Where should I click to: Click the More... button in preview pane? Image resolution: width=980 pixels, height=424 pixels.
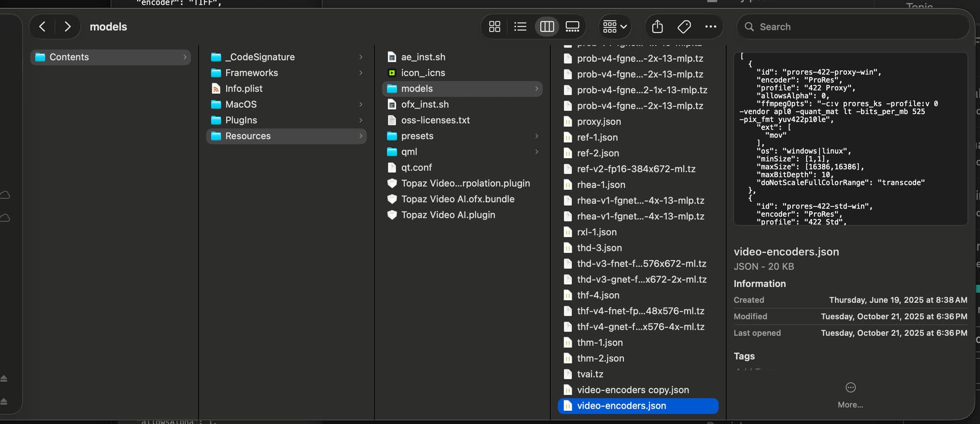click(850, 395)
